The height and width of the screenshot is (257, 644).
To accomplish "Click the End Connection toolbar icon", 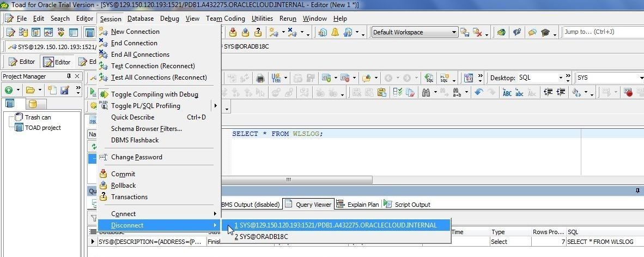I will (x=292, y=32).
